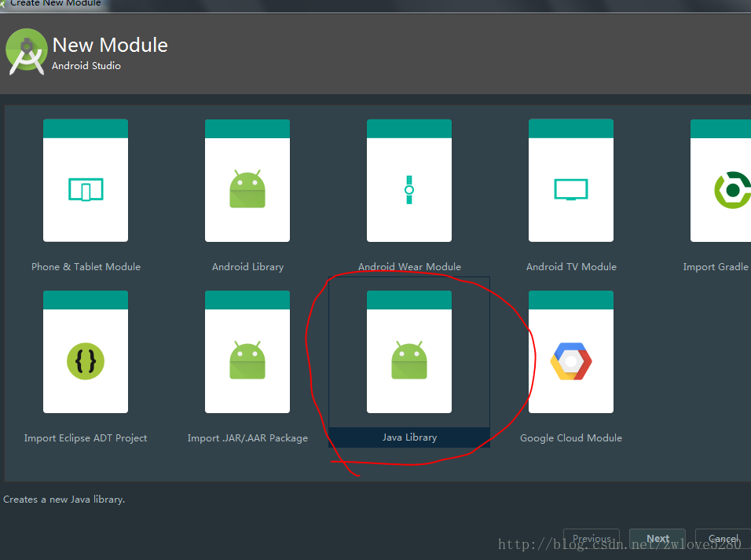The height and width of the screenshot is (560, 751).
Task: Dismiss the dialog with Cancel
Action: (724, 539)
